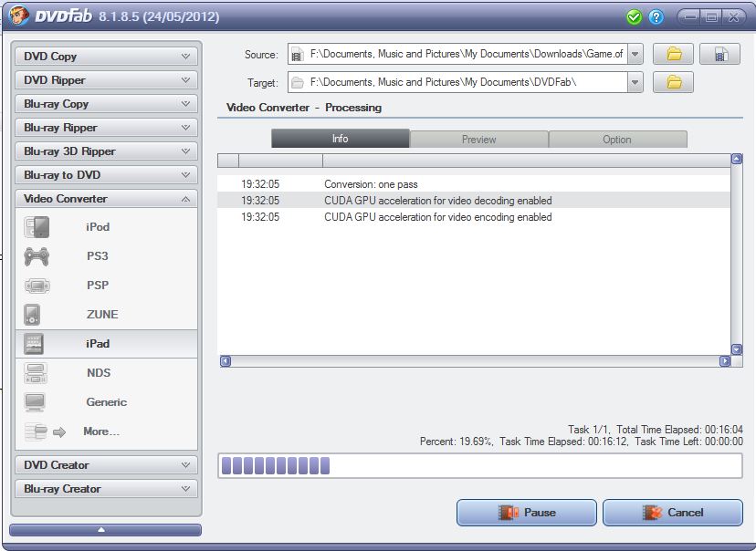Collapse Video Converter section
Image resolution: width=756 pixels, height=551 pixels.
106,199
